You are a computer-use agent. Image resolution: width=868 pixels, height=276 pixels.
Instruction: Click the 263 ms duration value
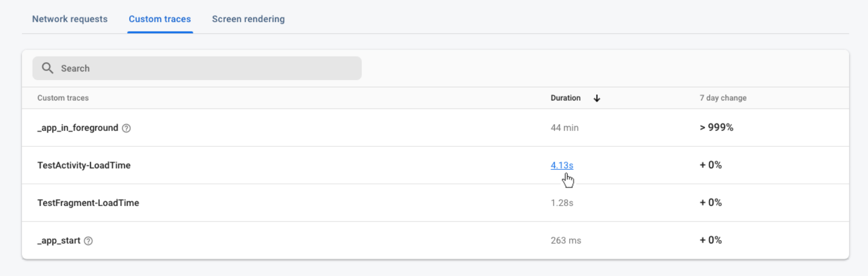pos(566,241)
